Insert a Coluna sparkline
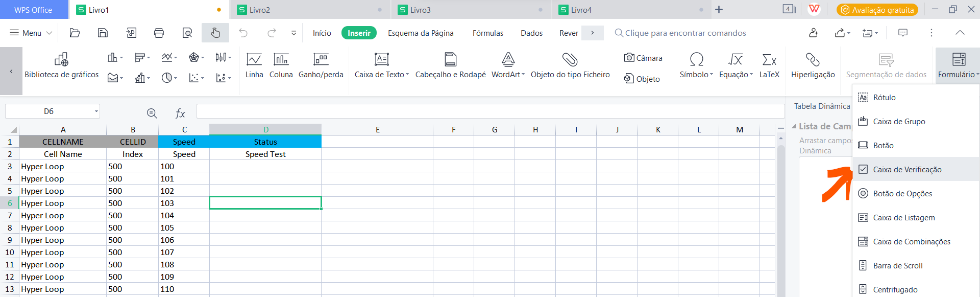 [x=281, y=66]
